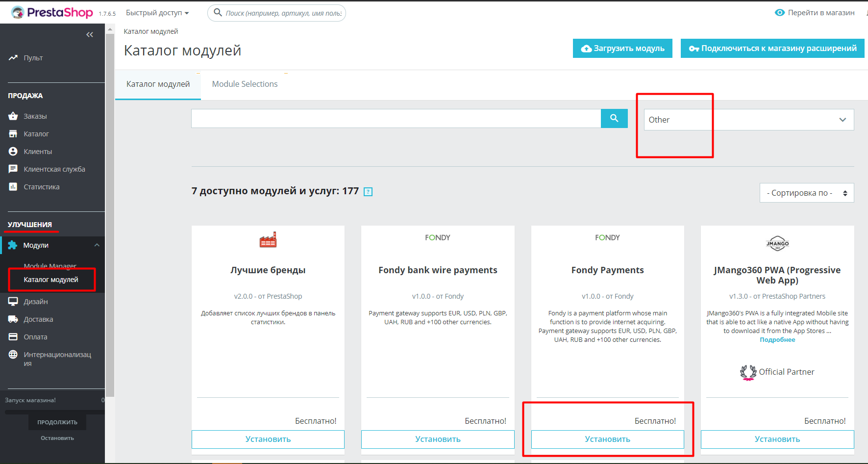Click the Заказы basket icon
Screen dimensions: 868x464
click(x=13, y=116)
